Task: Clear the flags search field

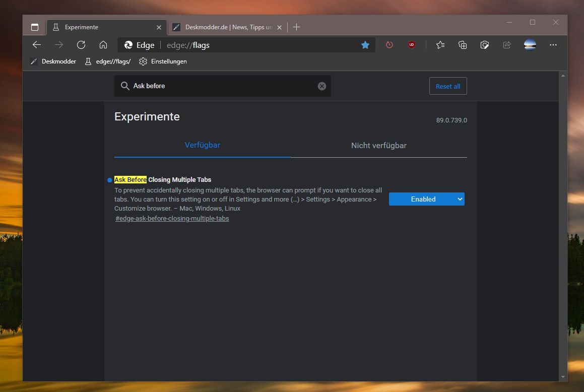Action: (322, 86)
